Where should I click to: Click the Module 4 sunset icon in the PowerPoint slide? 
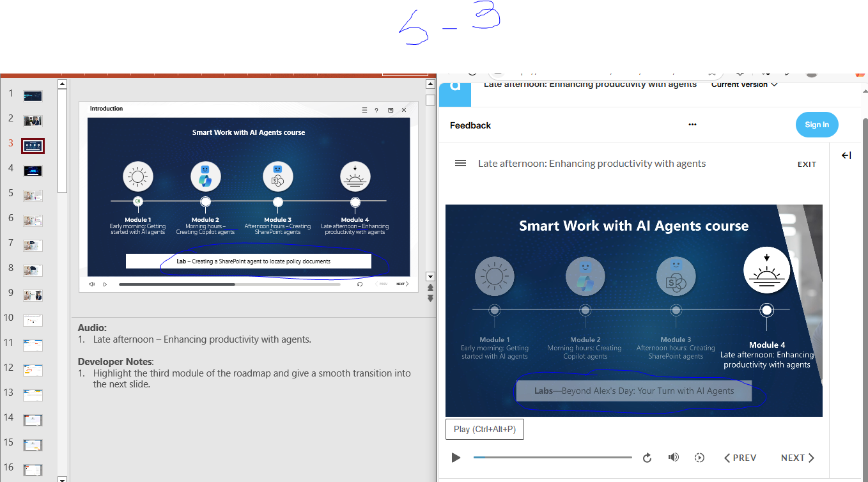(355, 176)
